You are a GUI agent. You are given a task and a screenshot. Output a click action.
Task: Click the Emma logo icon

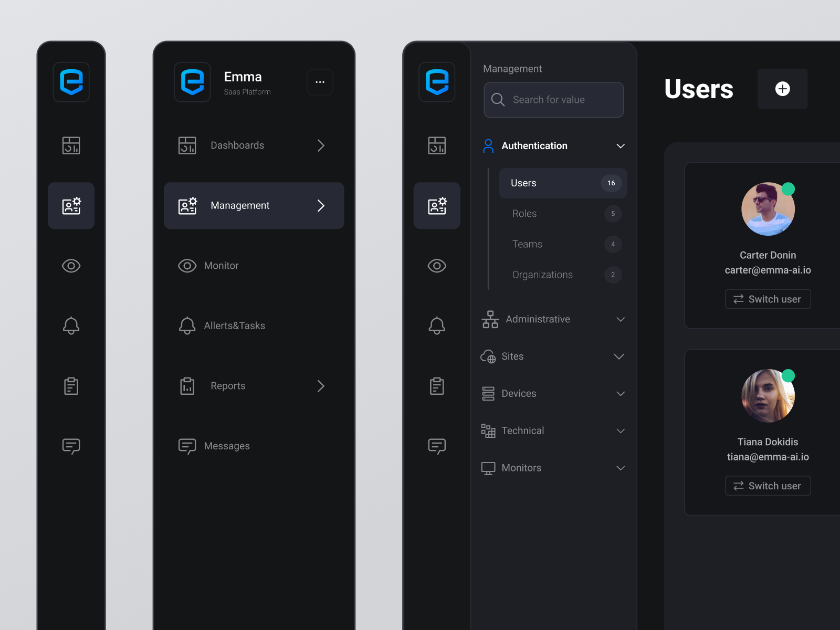pos(71,82)
